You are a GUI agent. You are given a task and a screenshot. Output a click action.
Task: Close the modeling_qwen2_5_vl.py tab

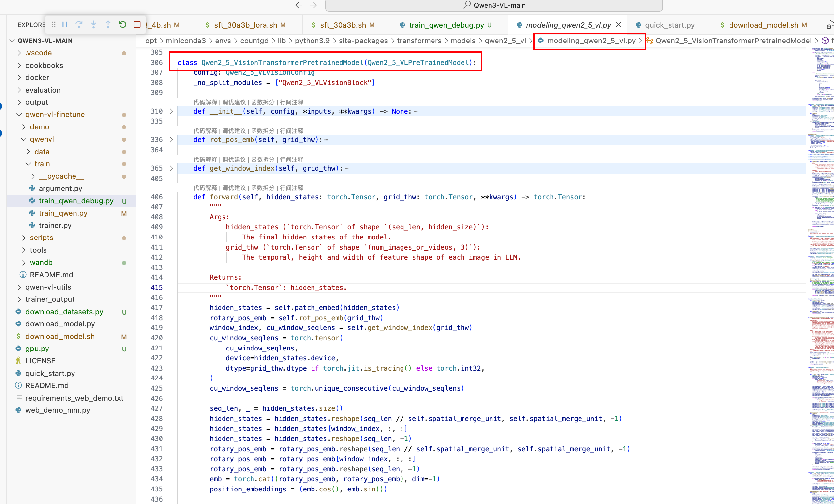pos(619,25)
